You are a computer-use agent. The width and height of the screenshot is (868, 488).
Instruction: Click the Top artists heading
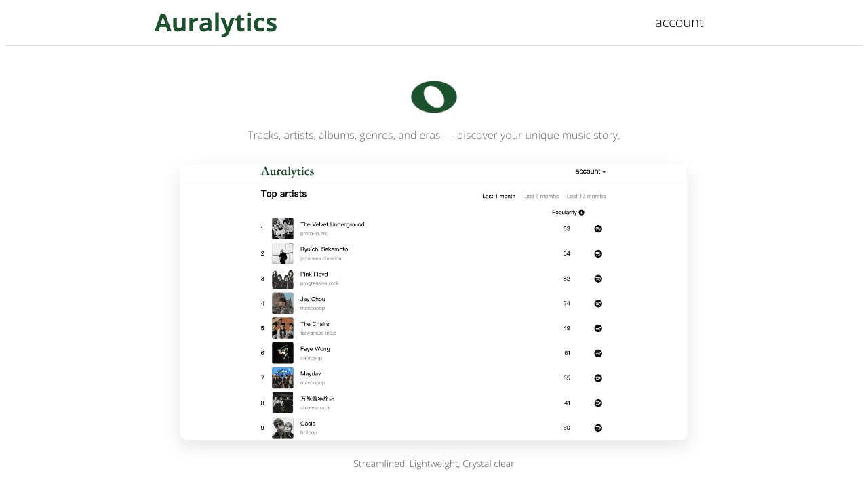click(x=283, y=194)
